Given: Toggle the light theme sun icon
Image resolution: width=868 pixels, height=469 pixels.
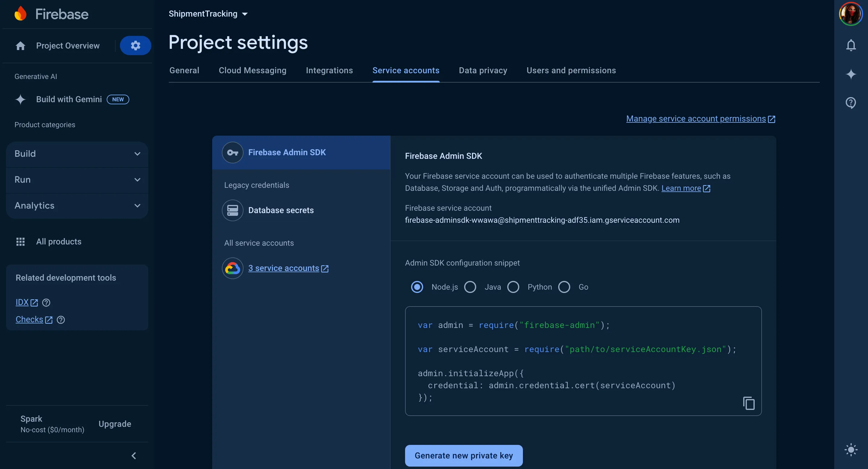Looking at the screenshot, I should pos(851,450).
